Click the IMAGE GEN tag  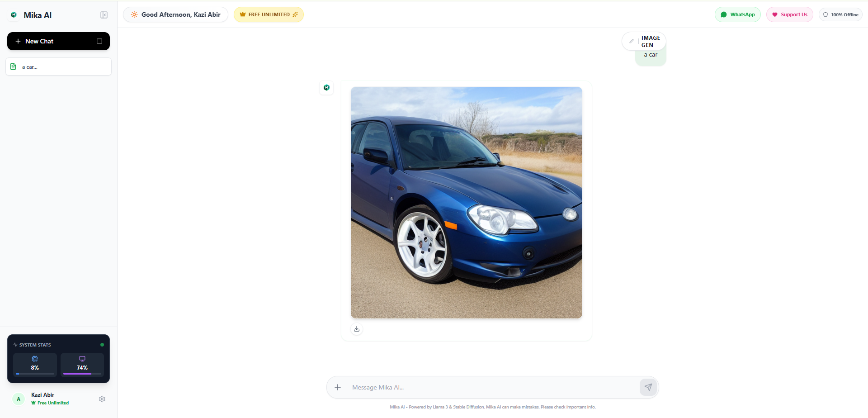pos(651,41)
